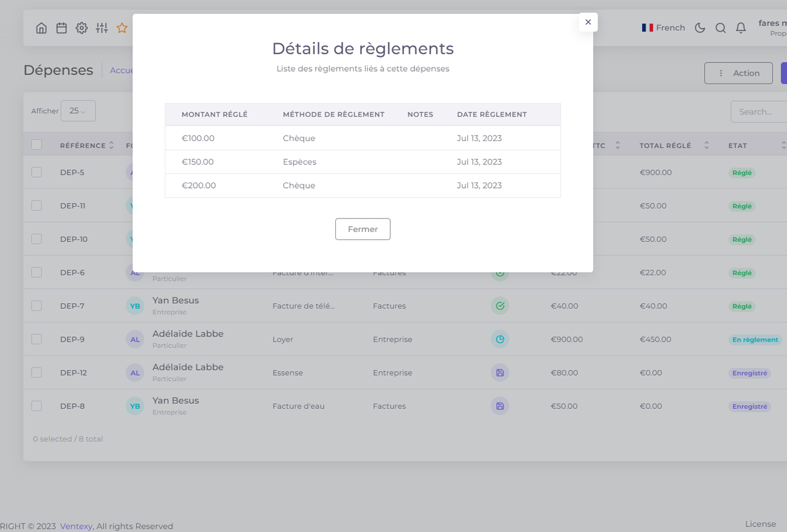The width and height of the screenshot is (787, 532).
Task: Click the DEP-12 saved disk icon
Action: pyautogui.click(x=500, y=372)
